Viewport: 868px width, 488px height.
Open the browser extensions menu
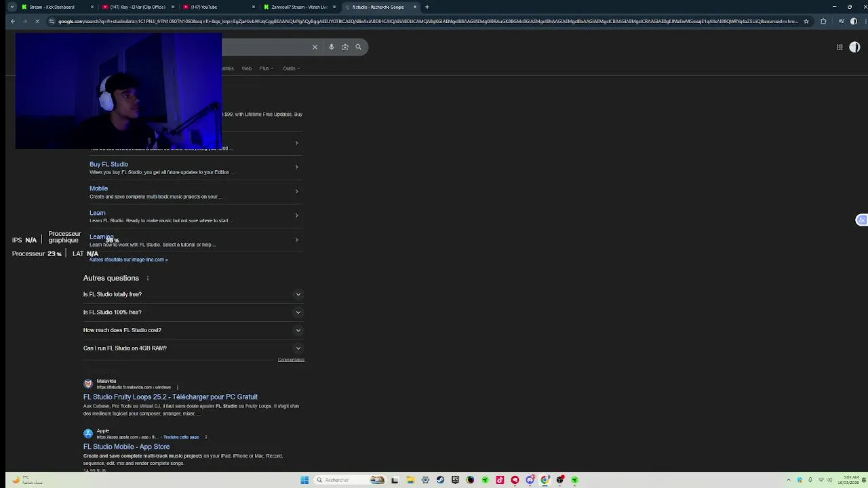(823, 21)
